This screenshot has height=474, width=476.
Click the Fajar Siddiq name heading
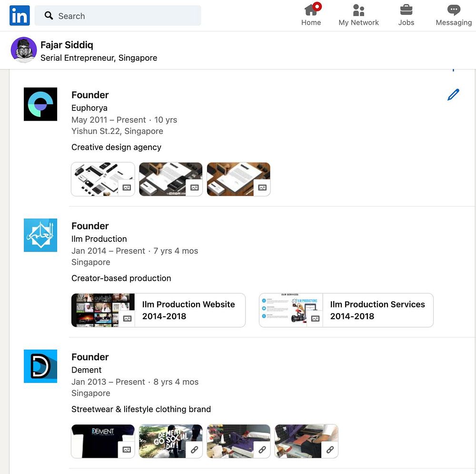[x=67, y=45]
